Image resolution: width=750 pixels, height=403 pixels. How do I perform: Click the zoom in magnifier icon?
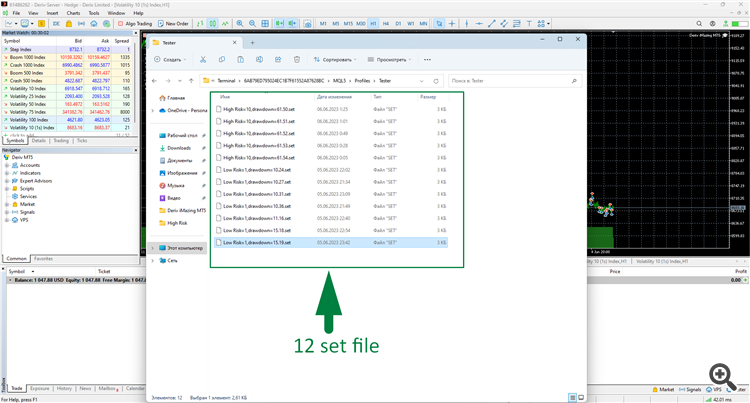(x=240, y=23)
